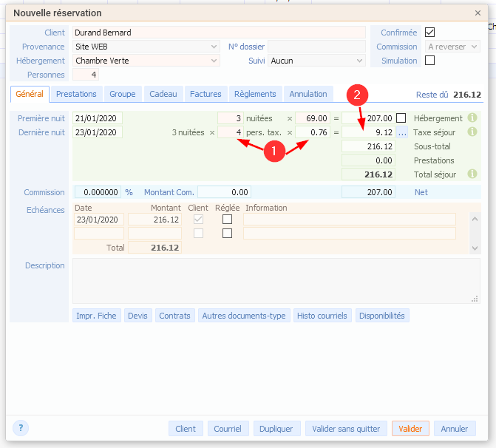496x448 pixels.
Task: Toggle the checkbox beside hébergement amount 207.00
Action: [x=401, y=118]
